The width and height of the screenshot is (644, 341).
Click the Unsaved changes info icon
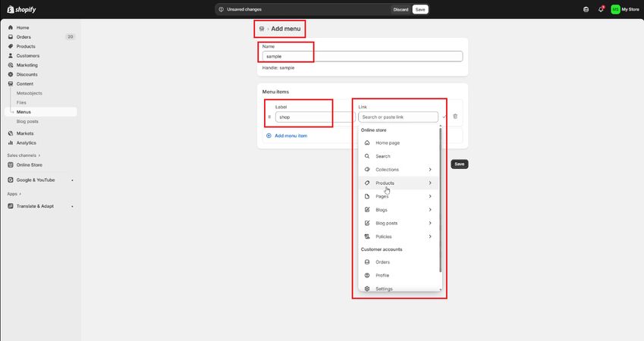pos(221,9)
